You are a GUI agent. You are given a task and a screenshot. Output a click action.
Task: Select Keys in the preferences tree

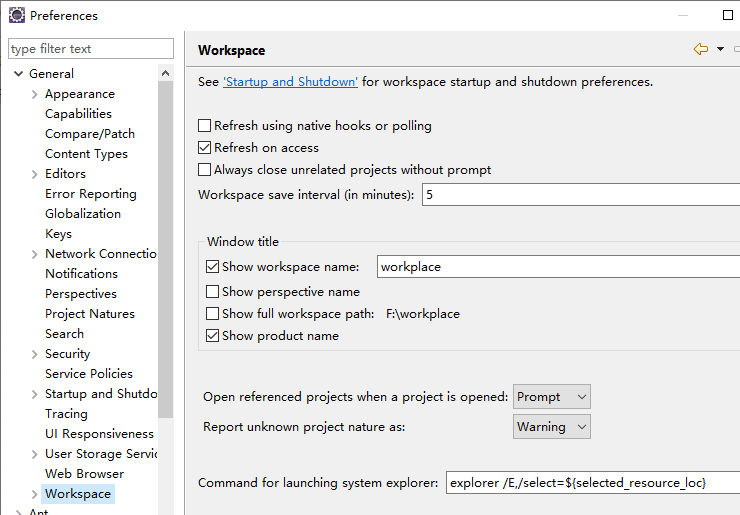click(x=58, y=234)
